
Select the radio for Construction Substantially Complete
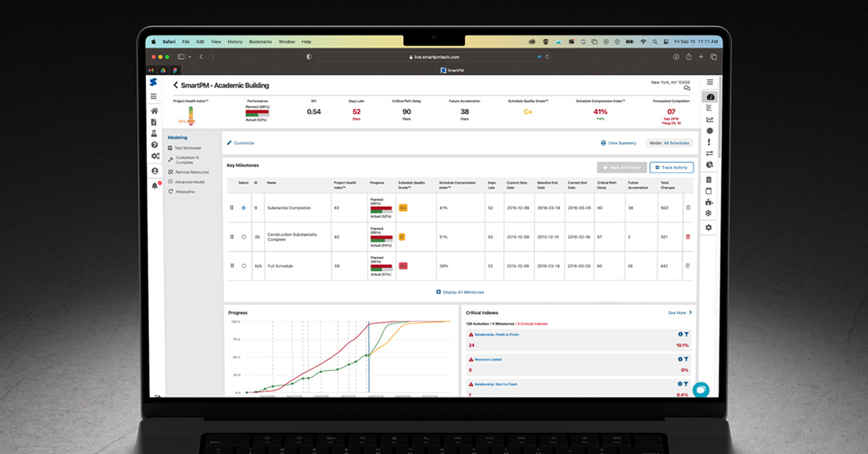(x=244, y=236)
